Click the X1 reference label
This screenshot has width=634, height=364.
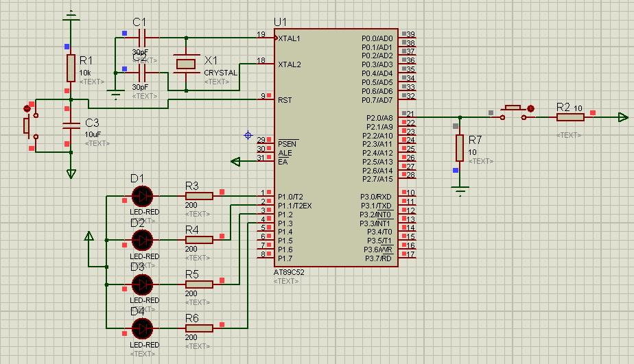[x=211, y=60]
